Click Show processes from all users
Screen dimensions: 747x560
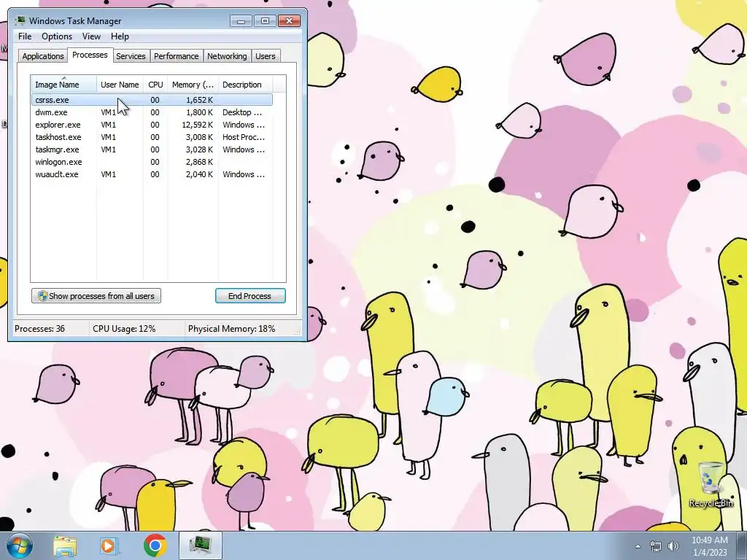click(x=96, y=296)
